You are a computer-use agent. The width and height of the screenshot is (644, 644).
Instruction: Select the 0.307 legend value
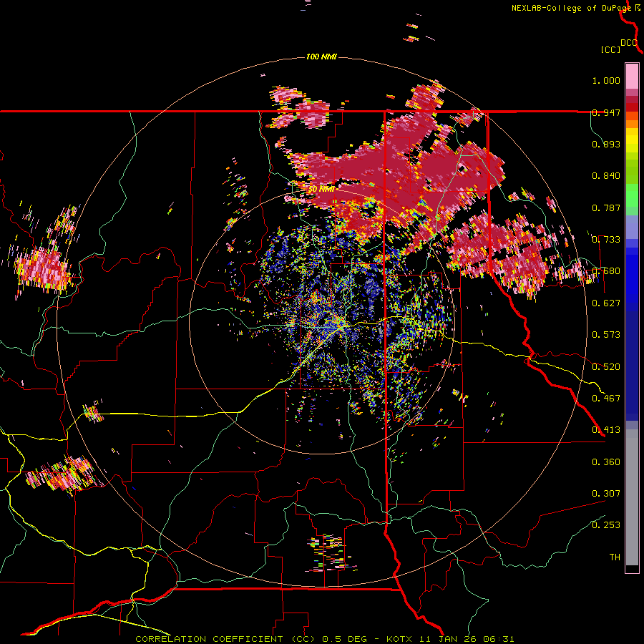[606, 494]
